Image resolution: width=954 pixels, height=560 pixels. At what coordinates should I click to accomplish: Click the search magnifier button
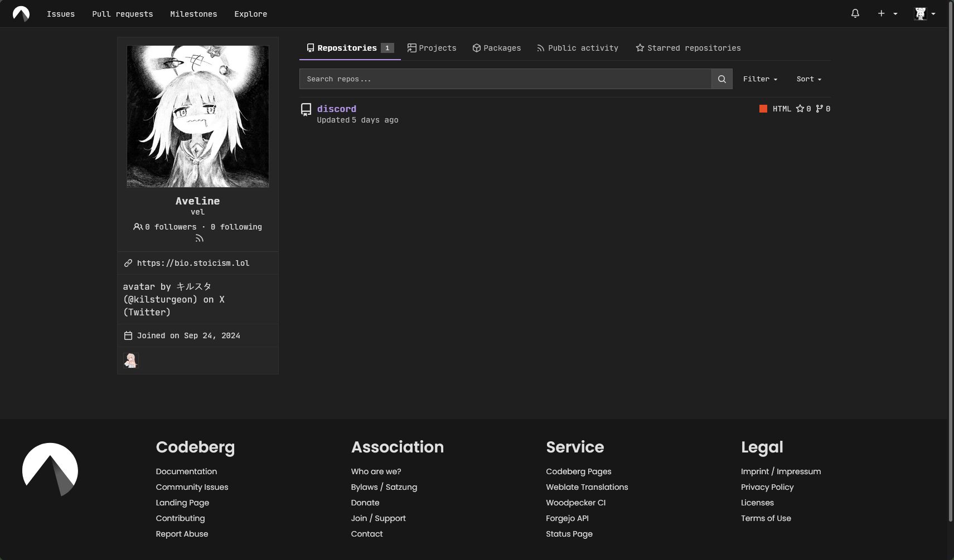(x=721, y=79)
